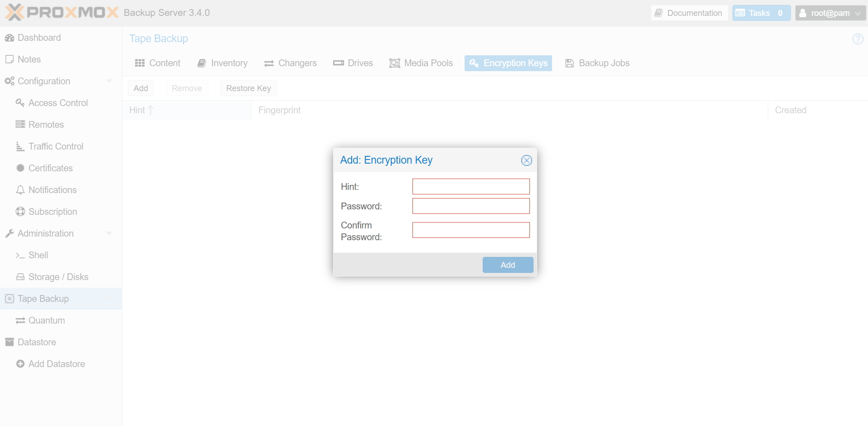Click the Add button in dialog
Viewport: 868px width, 426px height.
point(508,265)
